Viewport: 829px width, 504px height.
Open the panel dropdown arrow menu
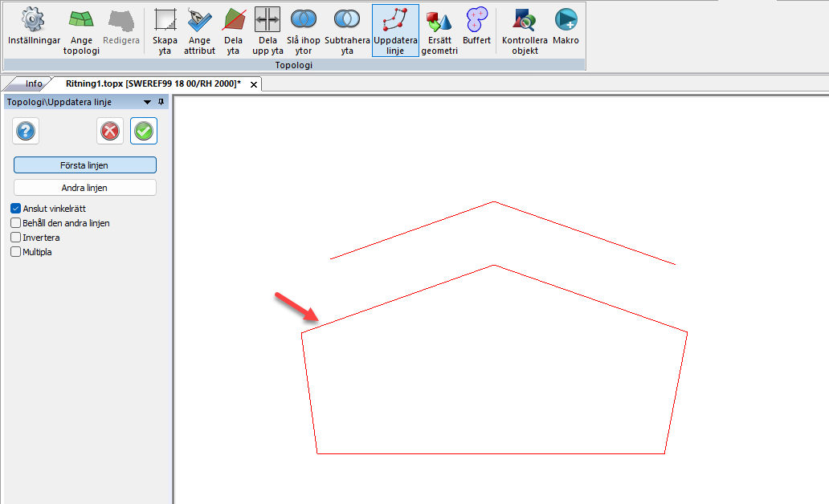pos(147,102)
